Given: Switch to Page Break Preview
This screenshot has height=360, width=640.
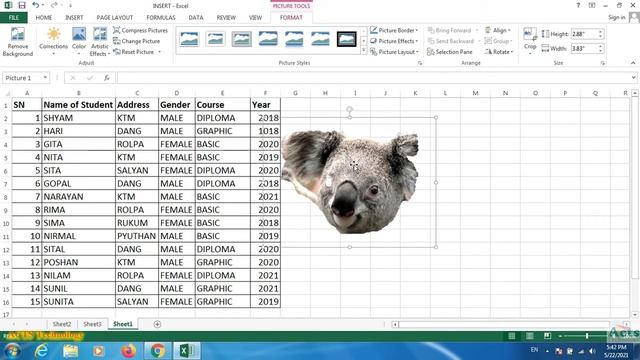Looking at the screenshot, I should [x=547, y=336].
